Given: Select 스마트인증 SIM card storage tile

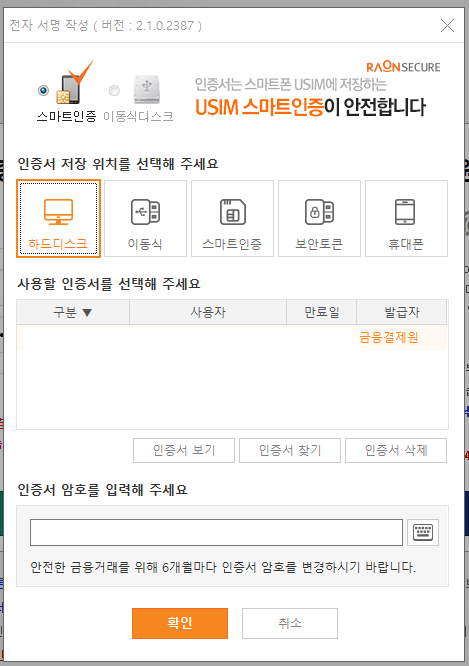Looking at the screenshot, I should pyautogui.click(x=232, y=218).
